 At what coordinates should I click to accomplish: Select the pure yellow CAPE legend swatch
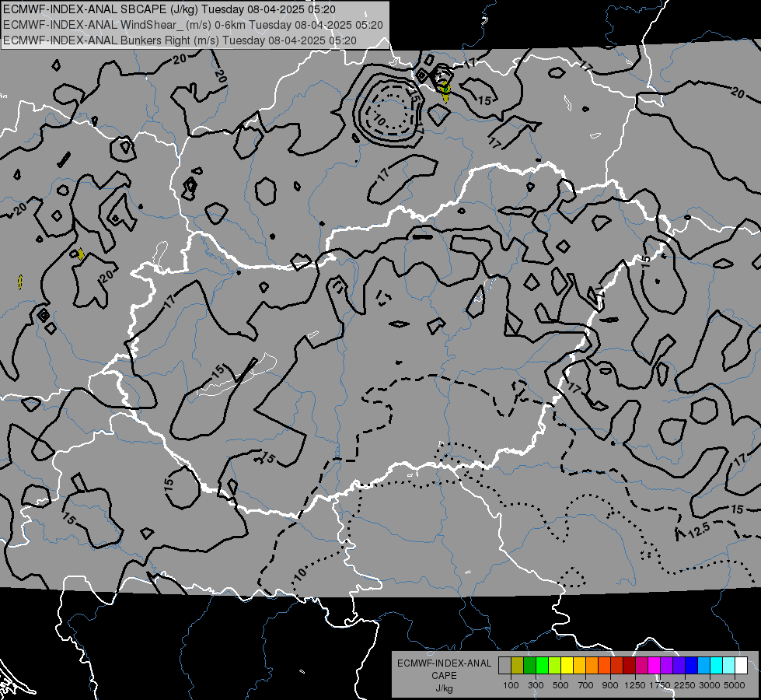point(567,665)
